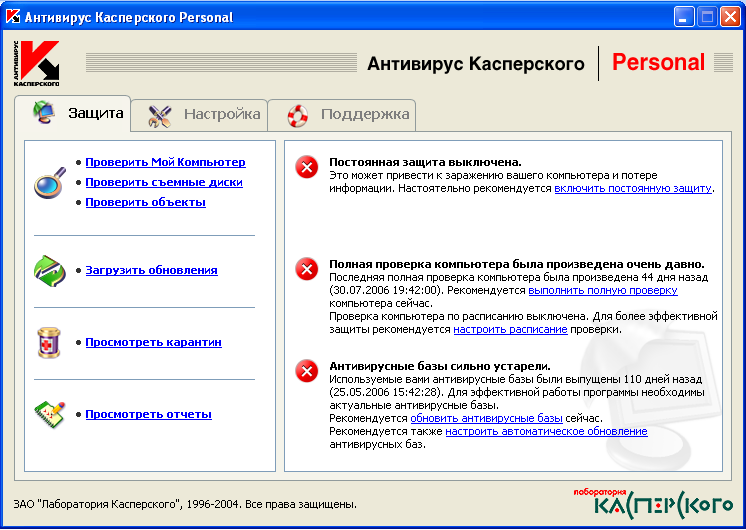Open the Настройка tab
This screenshot has height=530, width=746.
pyautogui.click(x=199, y=115)
